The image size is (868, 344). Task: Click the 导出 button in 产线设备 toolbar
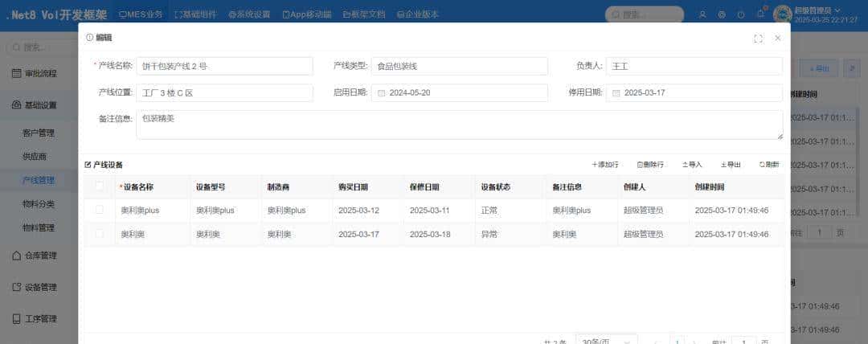click(x=731, y=165)
